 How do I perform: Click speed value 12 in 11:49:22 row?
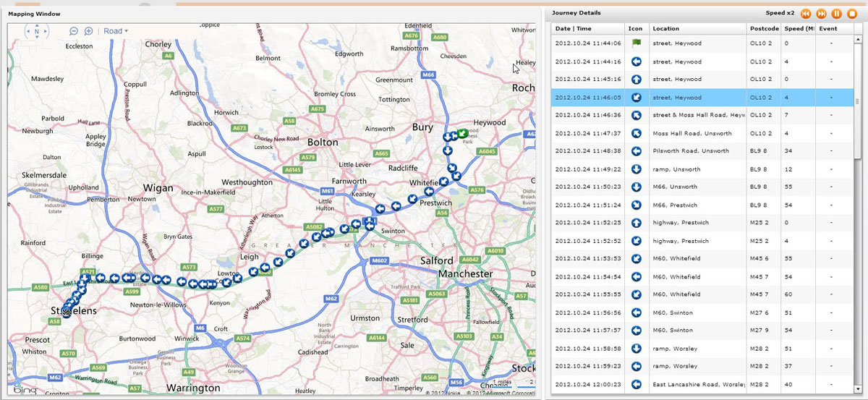(788, 169)
